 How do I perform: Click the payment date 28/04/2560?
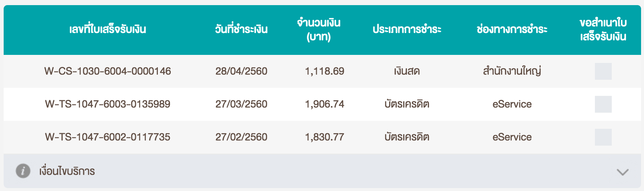[x=241, y=71]
